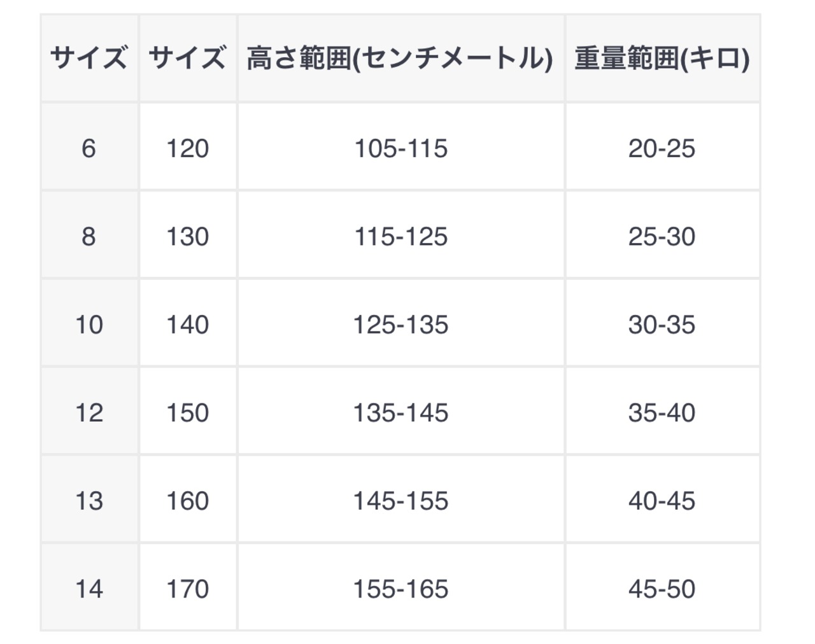Click the size 120 cell
815x644 pixels.
188,146
